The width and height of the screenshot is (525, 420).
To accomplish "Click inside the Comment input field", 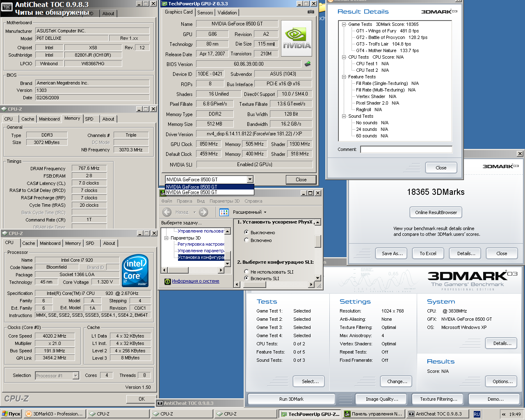I will pos(406,149).
